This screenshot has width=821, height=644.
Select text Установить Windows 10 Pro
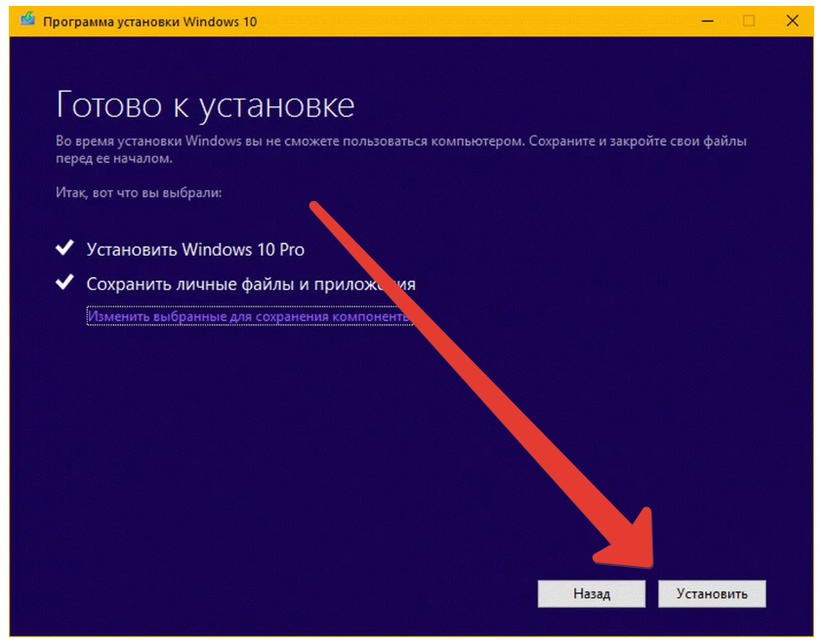click(195, 250)
